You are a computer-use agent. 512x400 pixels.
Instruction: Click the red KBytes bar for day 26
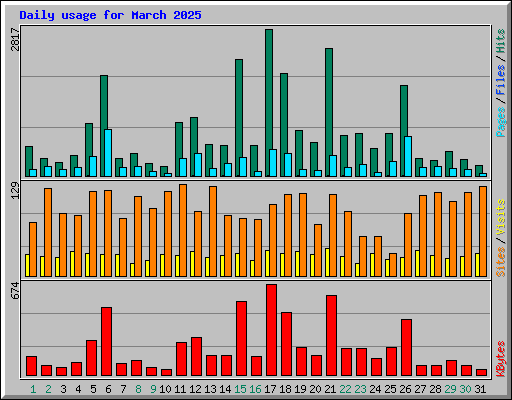click(x=406, y=348)
